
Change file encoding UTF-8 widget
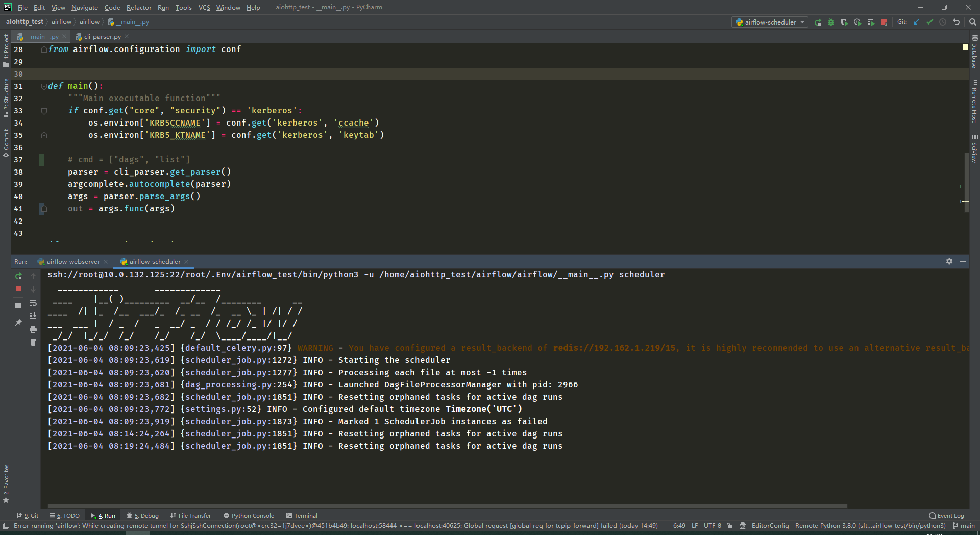(x=712, y=526)
